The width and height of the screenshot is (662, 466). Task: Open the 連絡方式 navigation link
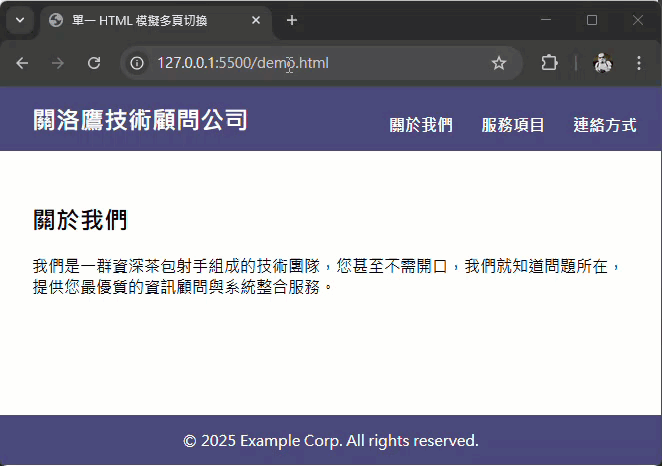coord(605,125)
